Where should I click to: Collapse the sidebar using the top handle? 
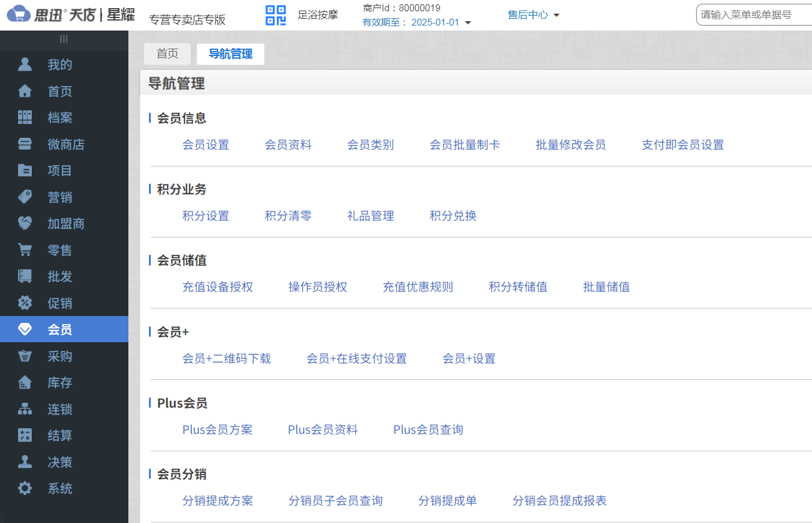click(64, 39)
